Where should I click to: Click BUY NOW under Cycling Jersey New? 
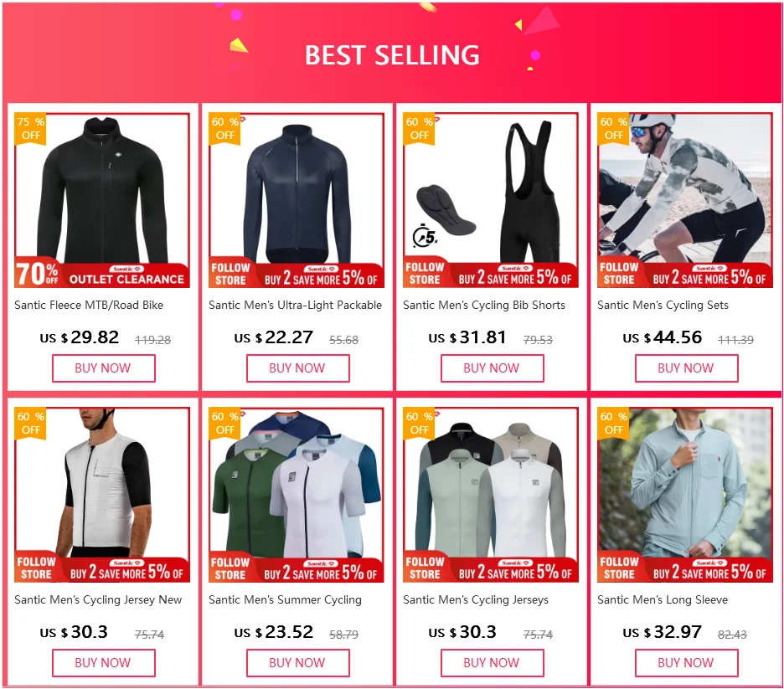click(104, 663)
